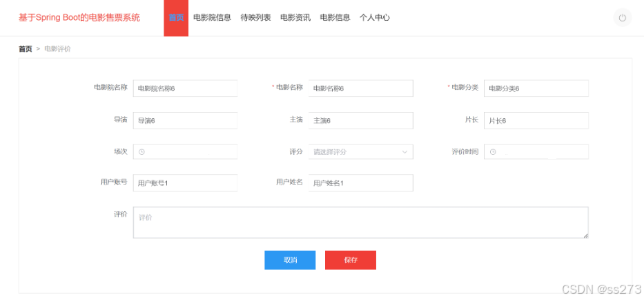Open the 场次 time picker field

[x=185, y=152]
